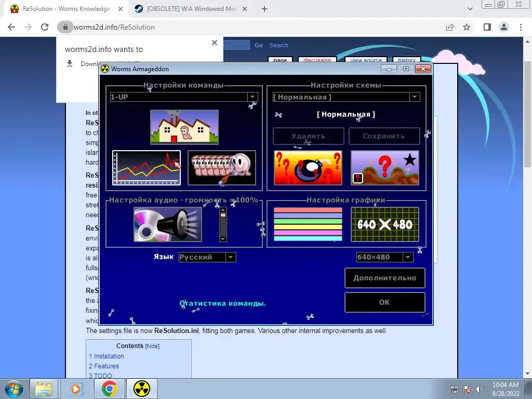
Task: Open the Action Center flag tray icon
Action: (x=467, y=389)
